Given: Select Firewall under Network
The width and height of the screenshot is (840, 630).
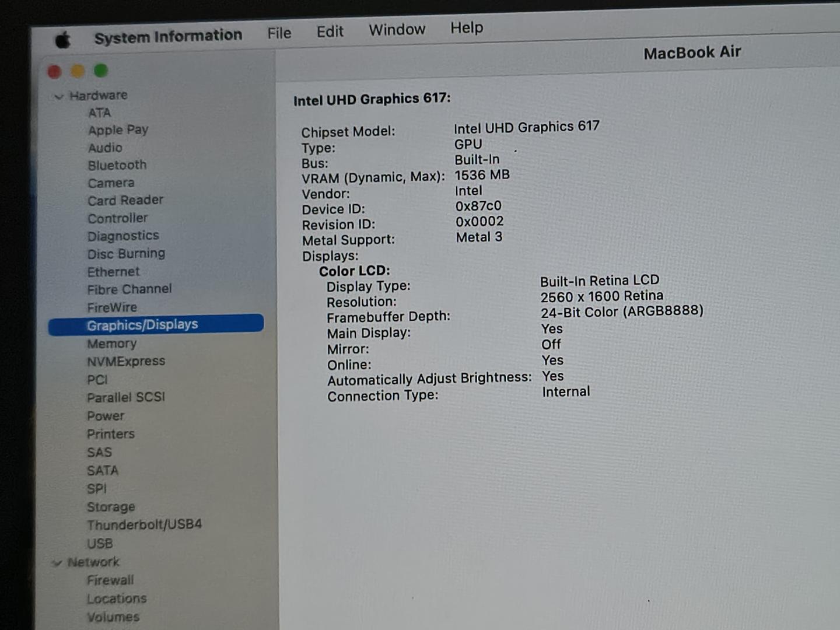Looking at the screenshot, I should pyautogui.click(x=110, y=580).
